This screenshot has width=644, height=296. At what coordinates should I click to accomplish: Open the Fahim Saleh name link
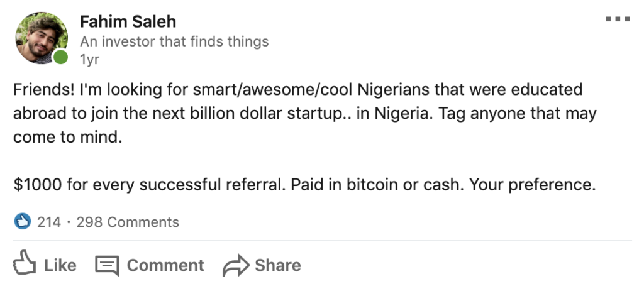pos(128,21)
